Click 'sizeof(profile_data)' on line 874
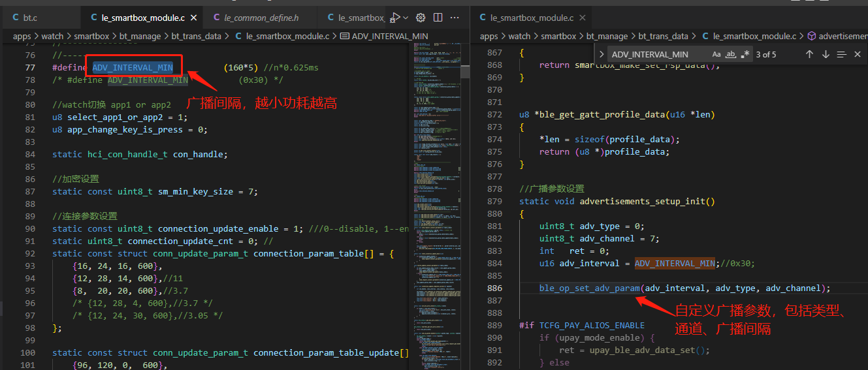 (x=624, y=139)
